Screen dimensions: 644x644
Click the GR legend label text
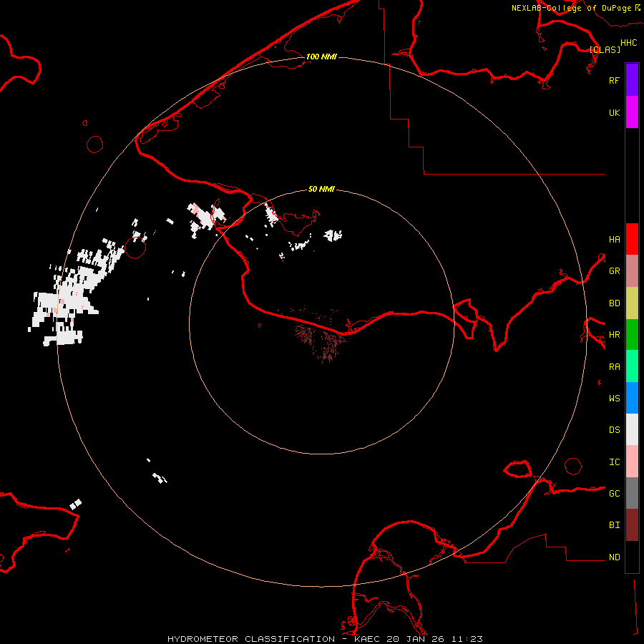pyautogui.click(x=615, y=271)
